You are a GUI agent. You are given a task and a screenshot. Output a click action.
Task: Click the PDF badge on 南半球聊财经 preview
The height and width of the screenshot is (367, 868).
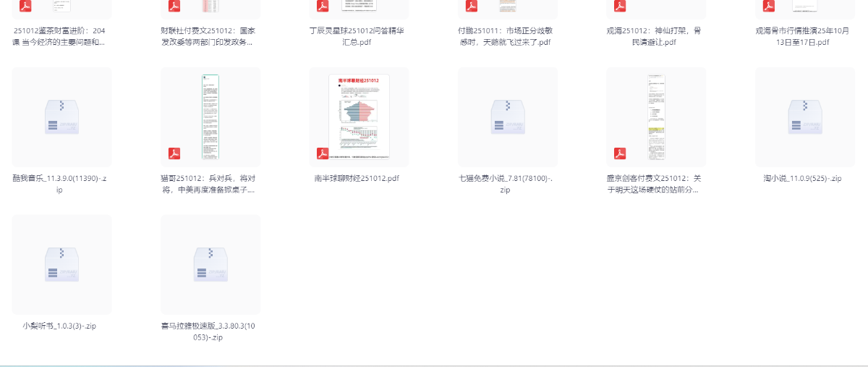click(323, 153)
